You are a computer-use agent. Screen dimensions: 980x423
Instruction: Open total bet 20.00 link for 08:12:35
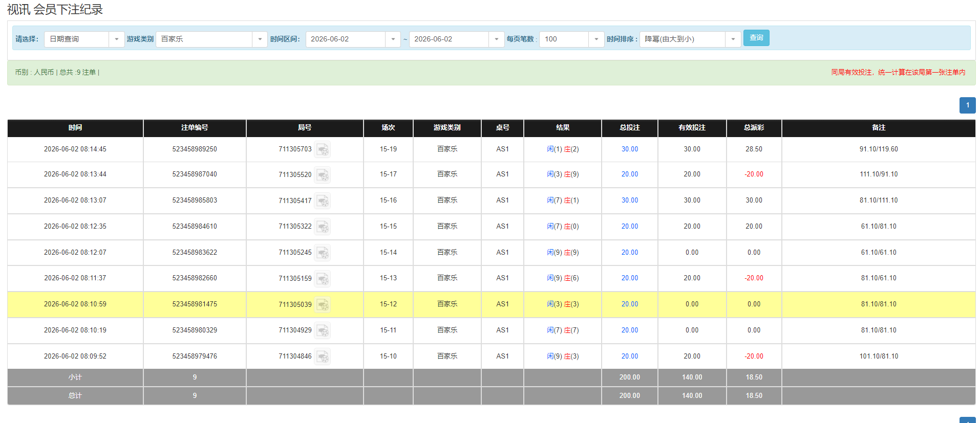point(629,226)
